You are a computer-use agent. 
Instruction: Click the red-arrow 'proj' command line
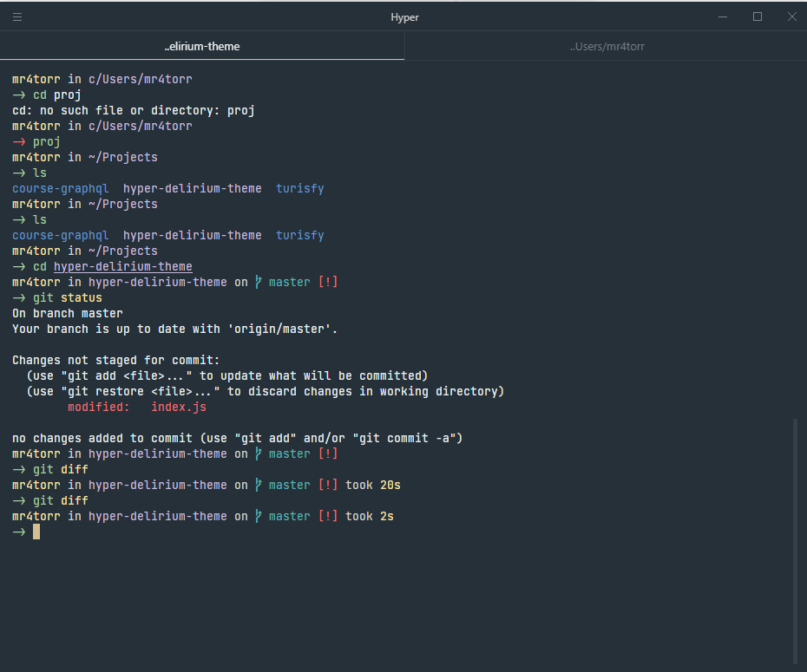36,141
